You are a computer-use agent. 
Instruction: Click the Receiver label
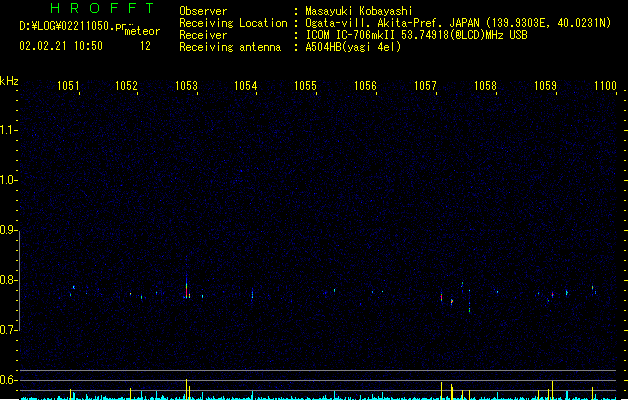[203, 35]
